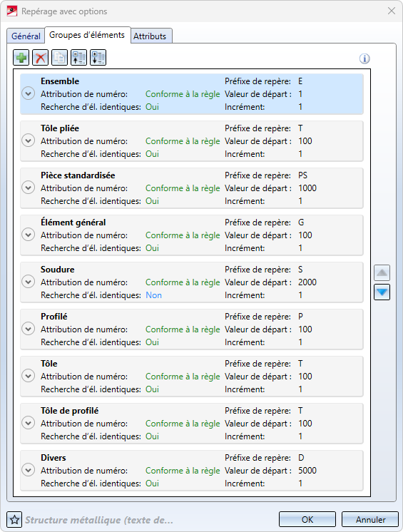Viewport: 403px width, 532px height.
Task: Toggle Pièce standardisée identical search 'Oui'
Action: tap(152, 201)
